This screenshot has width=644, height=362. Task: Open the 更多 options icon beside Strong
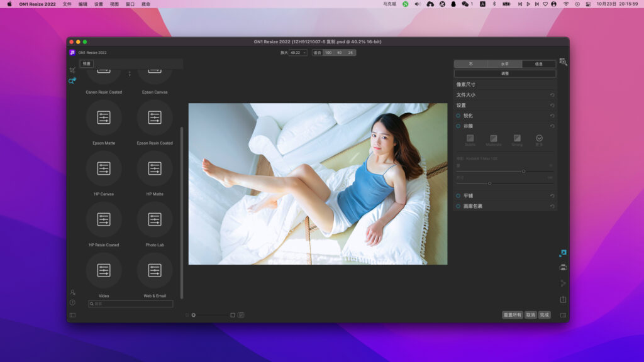[539, 138]
